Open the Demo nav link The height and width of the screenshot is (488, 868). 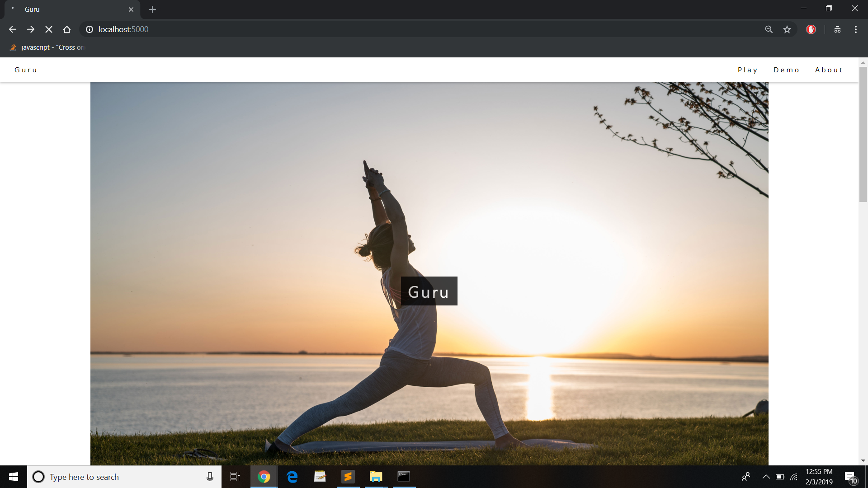(787, 70)
